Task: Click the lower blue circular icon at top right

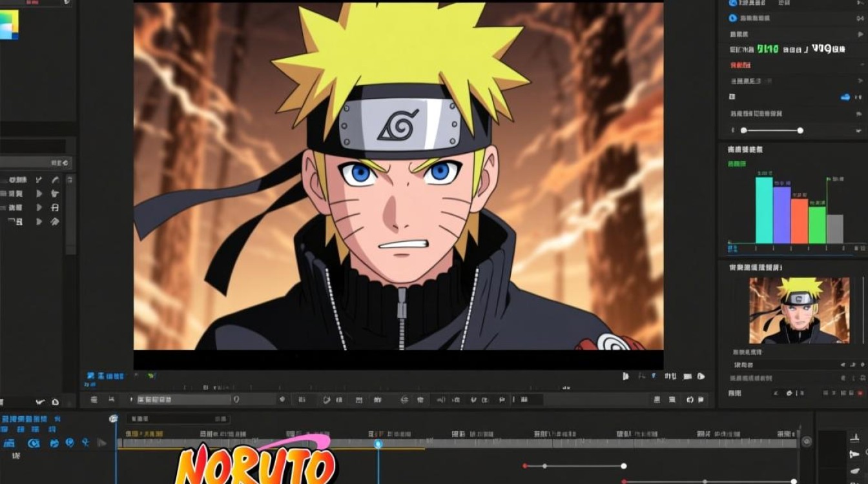Action: (x=733, y=19)
